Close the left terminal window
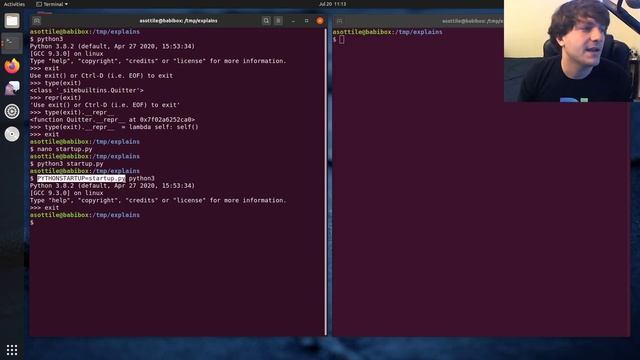 [320, 20]
